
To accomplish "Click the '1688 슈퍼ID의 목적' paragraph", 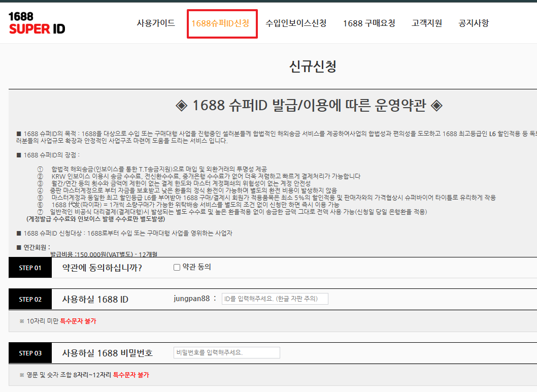I will (277, 137).
